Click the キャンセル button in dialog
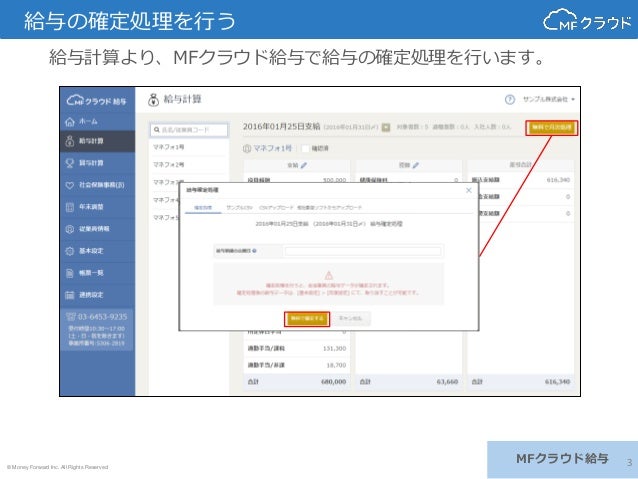The image size is (638, 479). tap(350, 318)
